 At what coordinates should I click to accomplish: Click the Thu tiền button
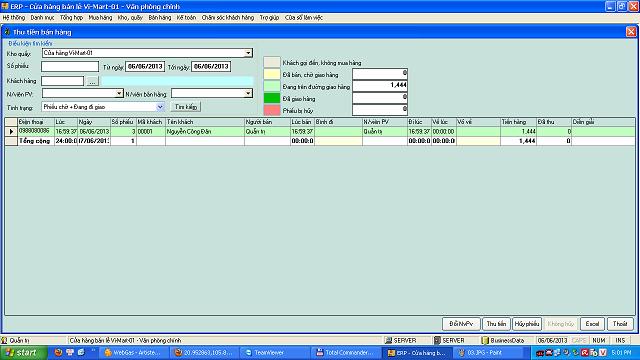[x=496, y=324]
